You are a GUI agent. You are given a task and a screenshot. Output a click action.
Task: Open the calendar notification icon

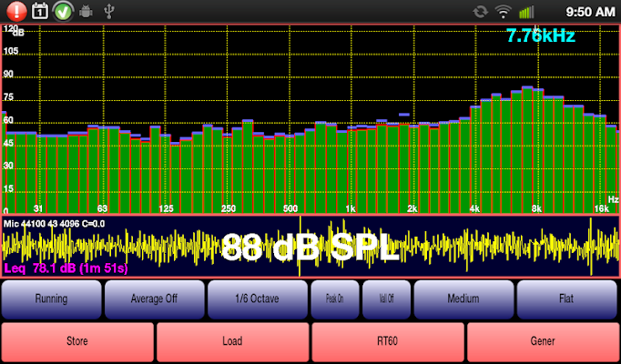point(39,11)
